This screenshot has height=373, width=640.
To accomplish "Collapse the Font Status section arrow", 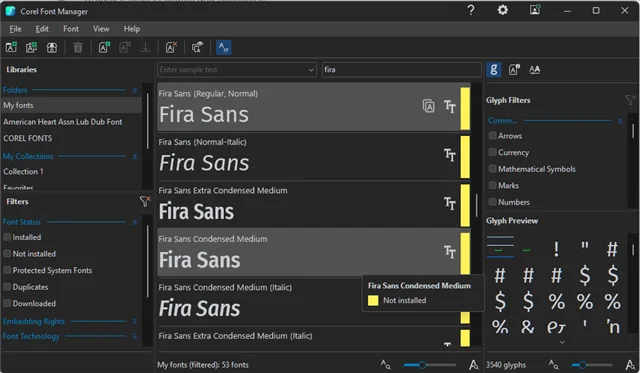I will point(135,222).
